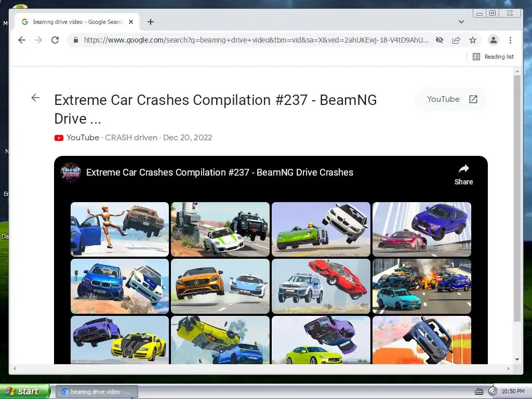
Task: Go back using the browser back arrow
Action: coord(22,40)
